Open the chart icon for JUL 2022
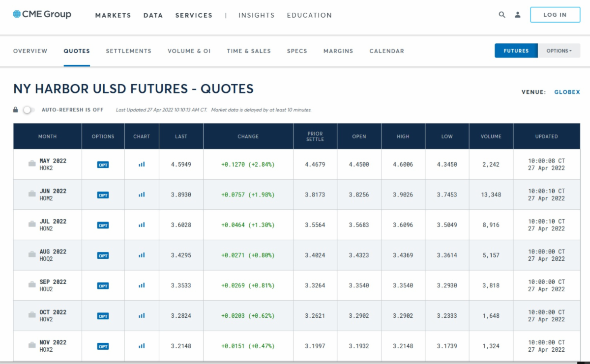The width and height of the screenshot is (590, 364). coord(142,225)
